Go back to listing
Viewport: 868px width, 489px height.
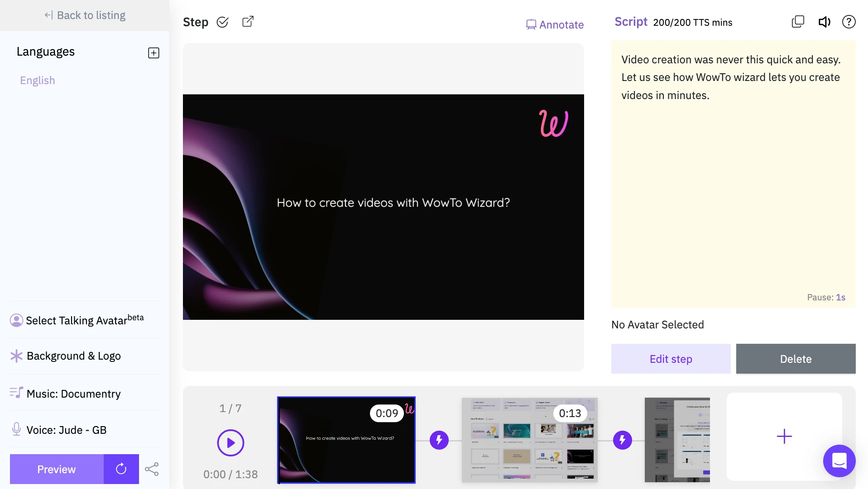click(x=85, y=15)
